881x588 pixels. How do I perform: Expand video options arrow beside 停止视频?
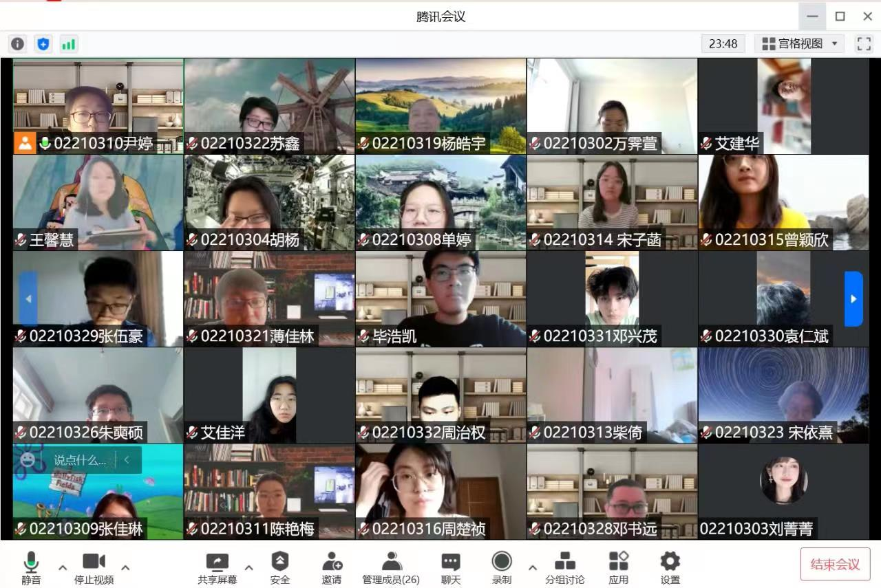[125, 567]
